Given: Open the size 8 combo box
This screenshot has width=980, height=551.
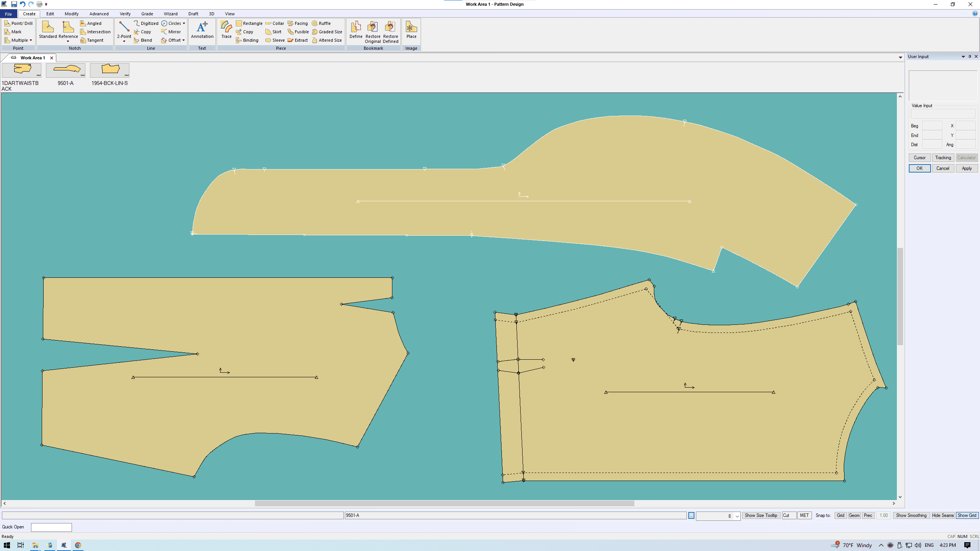Looking at the screenshot, I should 737,516.
